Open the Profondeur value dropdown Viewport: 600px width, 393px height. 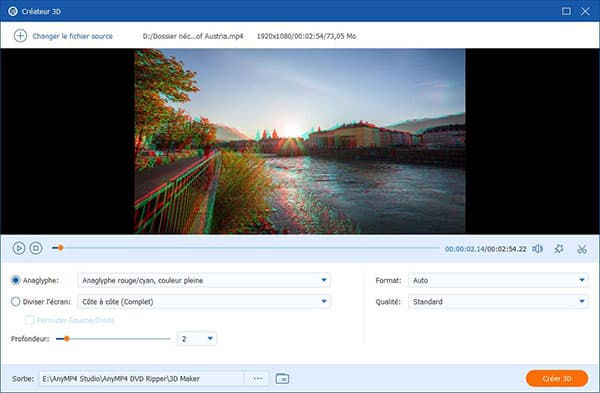[x=197, y=339]
